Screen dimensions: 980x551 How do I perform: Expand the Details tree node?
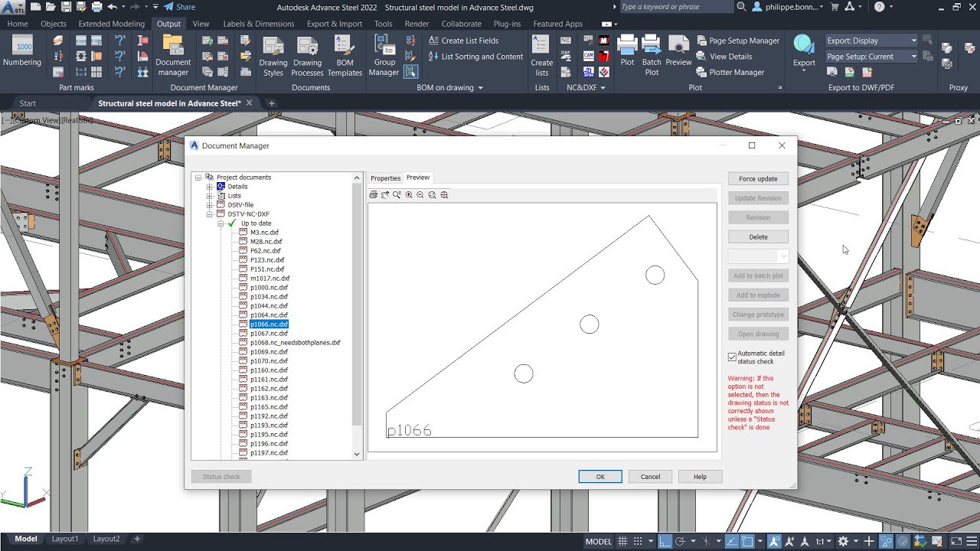click(209, 187)
